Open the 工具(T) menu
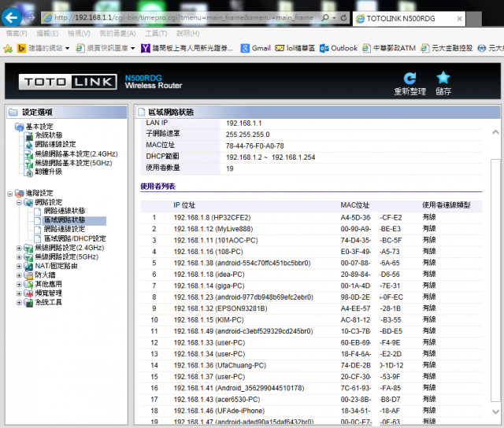Viewport: 504px width, 428px height. pos(156,33)
